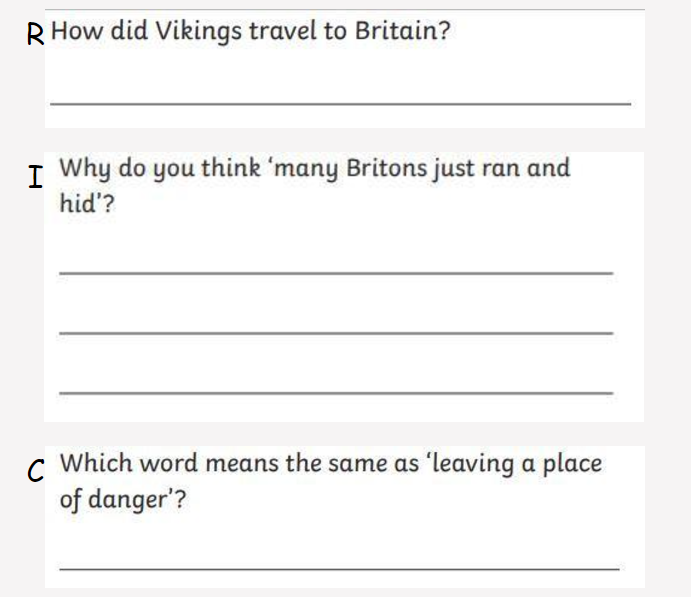
Task: Click answer line under danger word question
Action: click(339, 569)
